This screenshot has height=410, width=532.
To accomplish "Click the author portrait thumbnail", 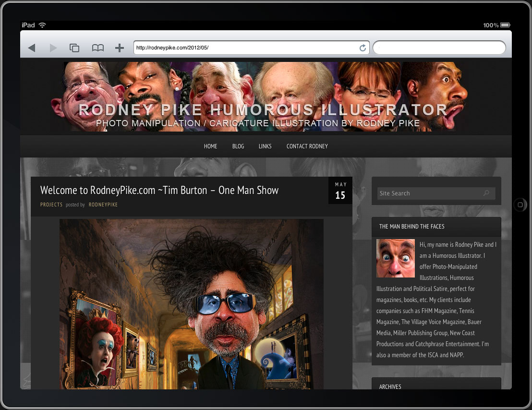I will tap(396, 258).
